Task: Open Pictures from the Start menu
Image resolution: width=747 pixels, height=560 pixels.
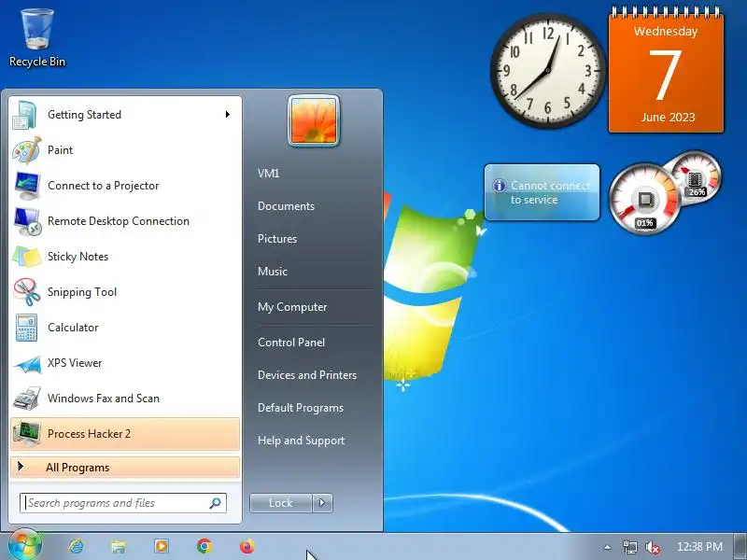Action: (x=277, y=239)
